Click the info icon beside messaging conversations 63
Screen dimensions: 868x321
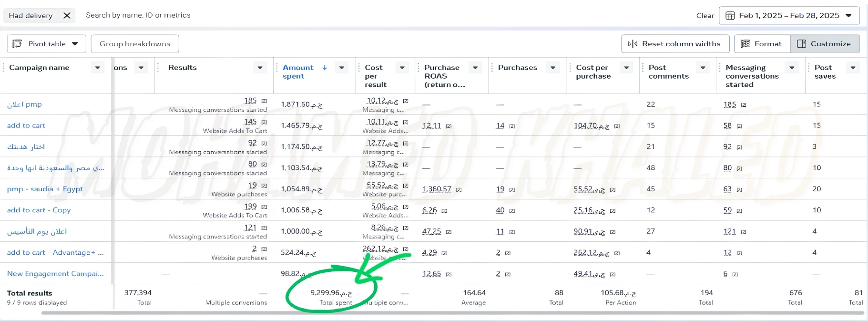pos(739,190)
